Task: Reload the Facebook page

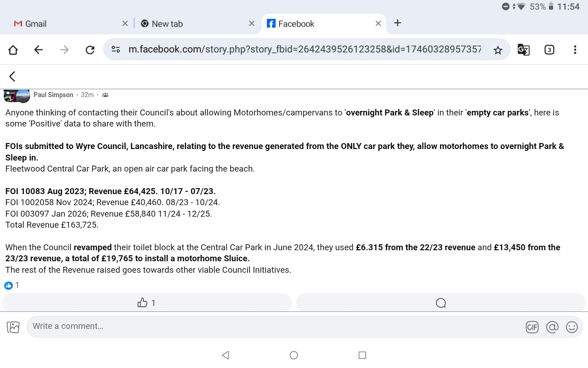Action: click(x=90, y=49)
